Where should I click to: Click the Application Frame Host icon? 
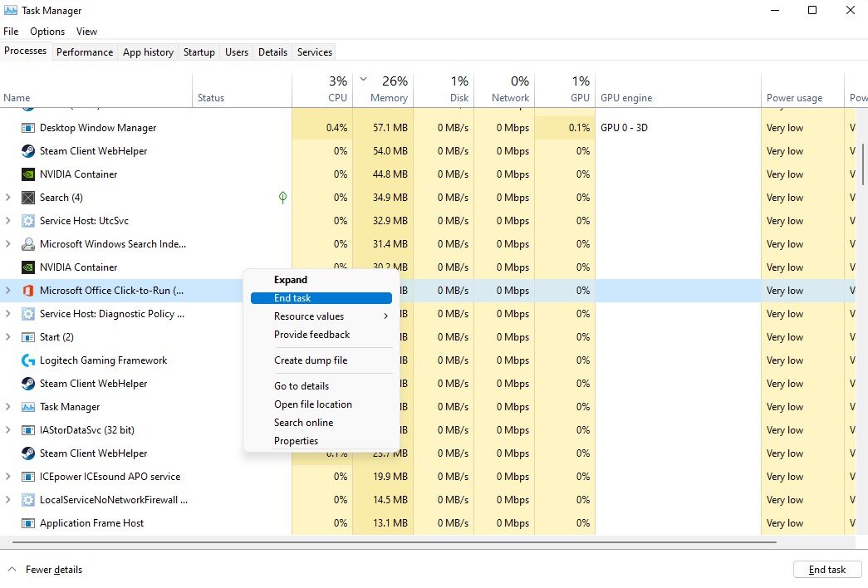pyautogui.click(x=27, y=523)
